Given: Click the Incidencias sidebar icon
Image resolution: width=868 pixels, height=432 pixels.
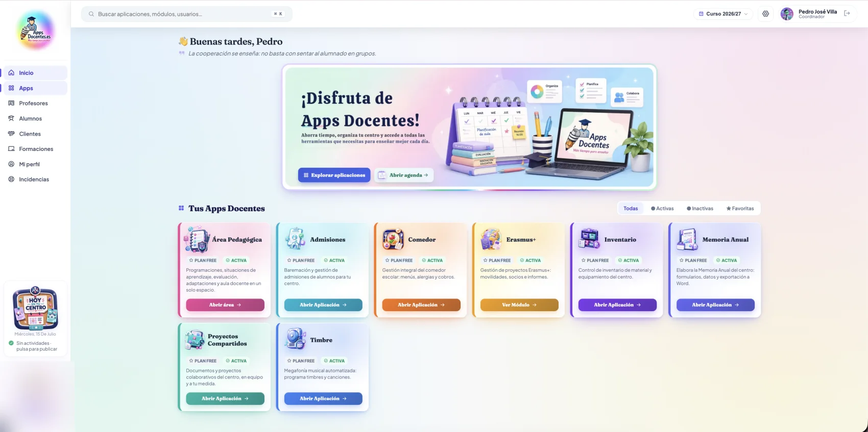Looking at the screenshot, I should pos(11,180).
